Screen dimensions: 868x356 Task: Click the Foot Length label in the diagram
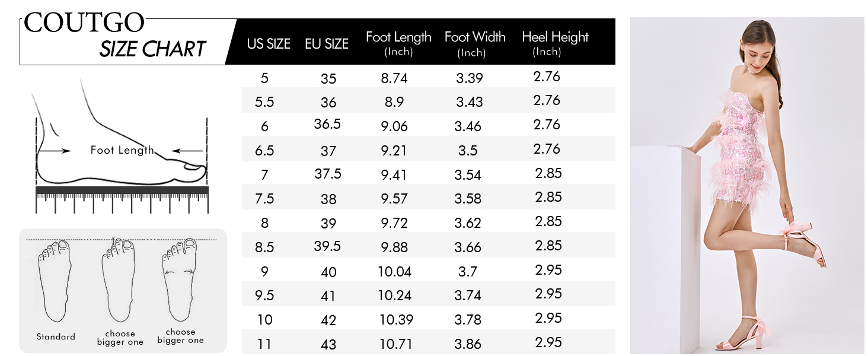pyautogui.click(x=122, y=150)
